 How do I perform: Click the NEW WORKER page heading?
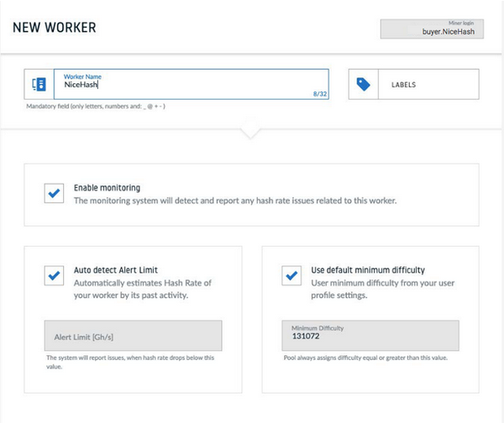tap(54, 28)
